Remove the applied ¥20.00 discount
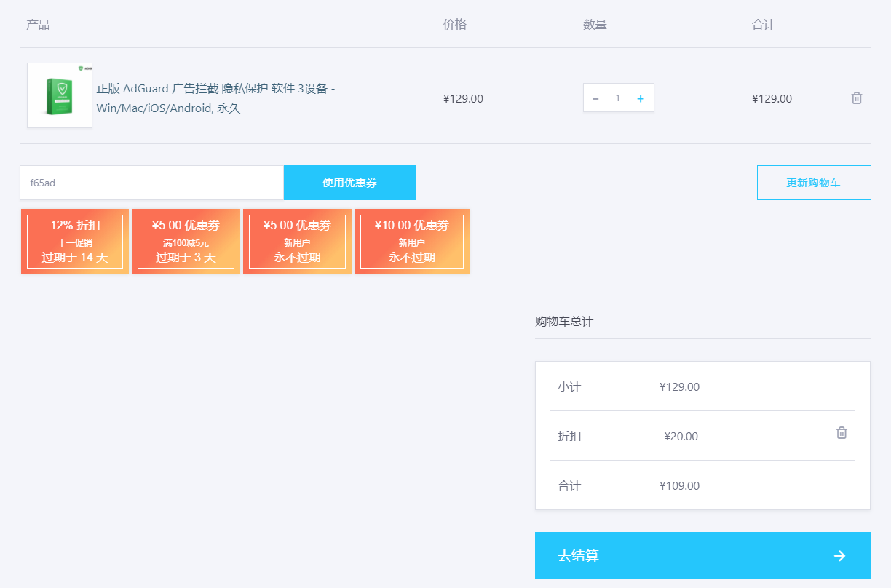The image size is (891, 588). coord(841,433)
